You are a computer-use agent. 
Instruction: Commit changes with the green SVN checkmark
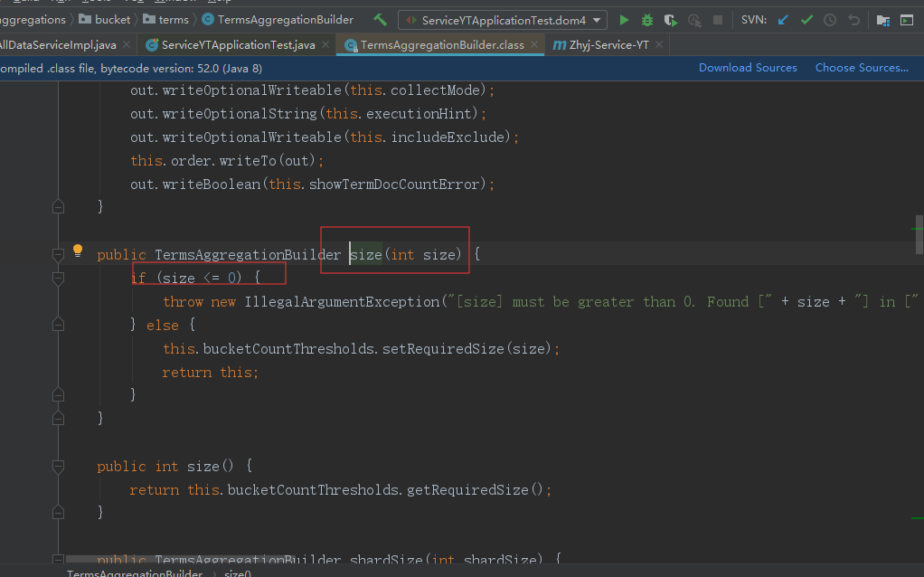pos(806,20)
